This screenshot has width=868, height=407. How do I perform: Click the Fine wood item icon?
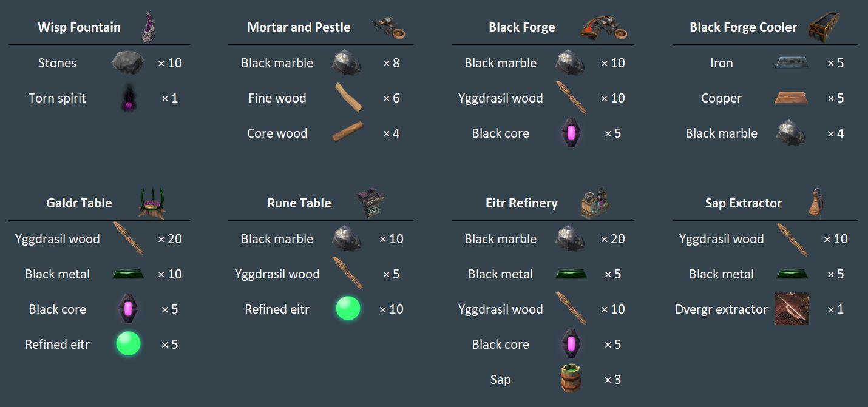click(349, 98)
